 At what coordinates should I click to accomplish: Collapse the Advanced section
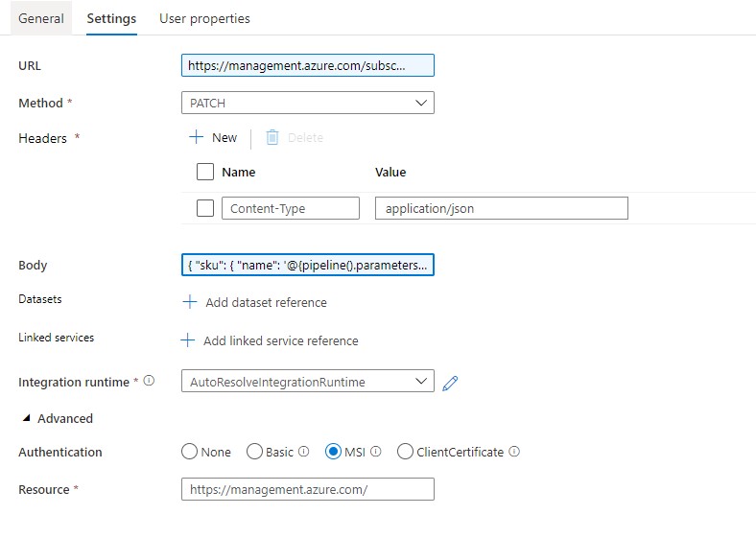tap(26, 419)
